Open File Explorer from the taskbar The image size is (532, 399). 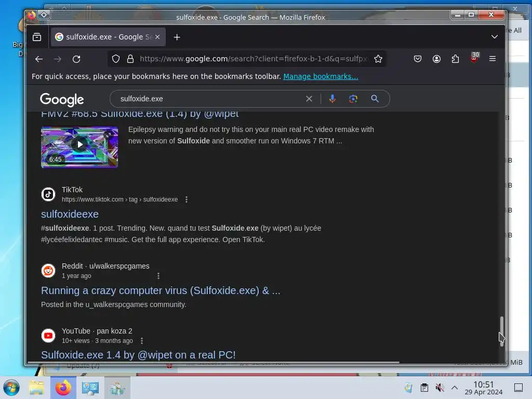[36, 388]
